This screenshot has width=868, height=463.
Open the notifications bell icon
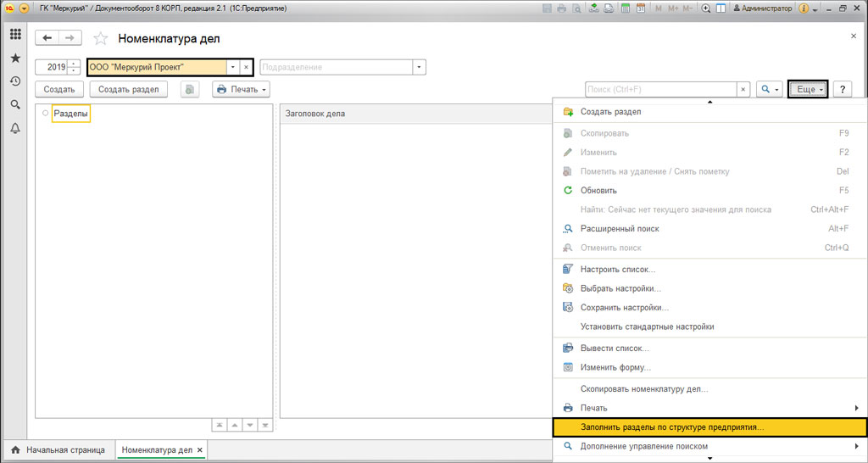coord(15,128)
